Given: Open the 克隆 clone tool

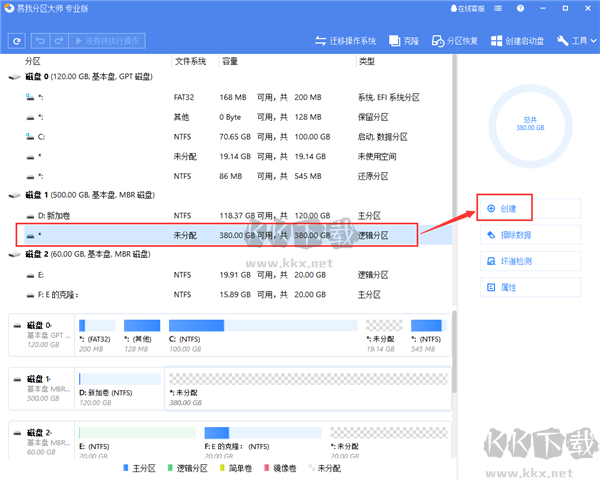Looking at the screenshot, I should [404, 41].
